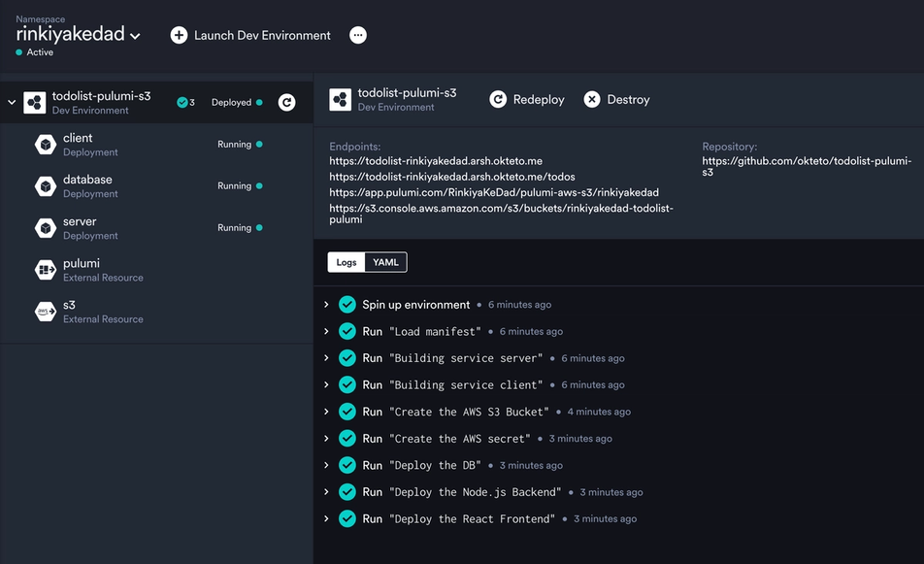The width and height of the screenshot is (924, 564).
Task: Click the database deployment hexagon icon
Action: click(x=45, y=186)
